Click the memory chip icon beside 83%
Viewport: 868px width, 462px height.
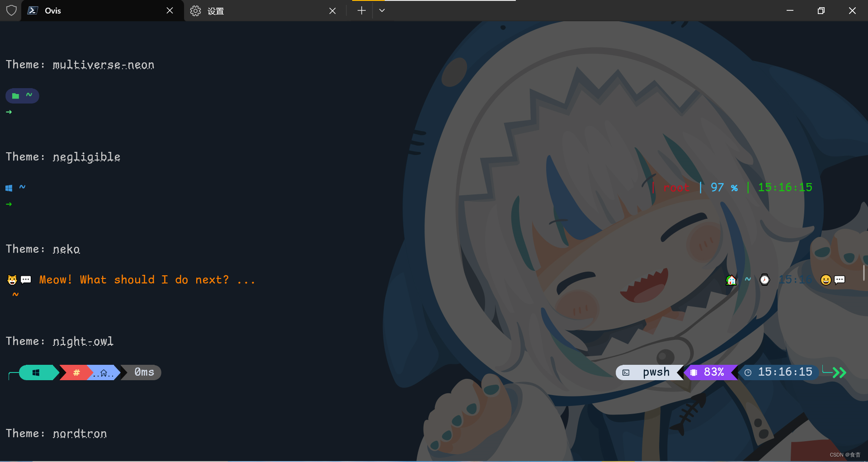[x=693, y=372]
